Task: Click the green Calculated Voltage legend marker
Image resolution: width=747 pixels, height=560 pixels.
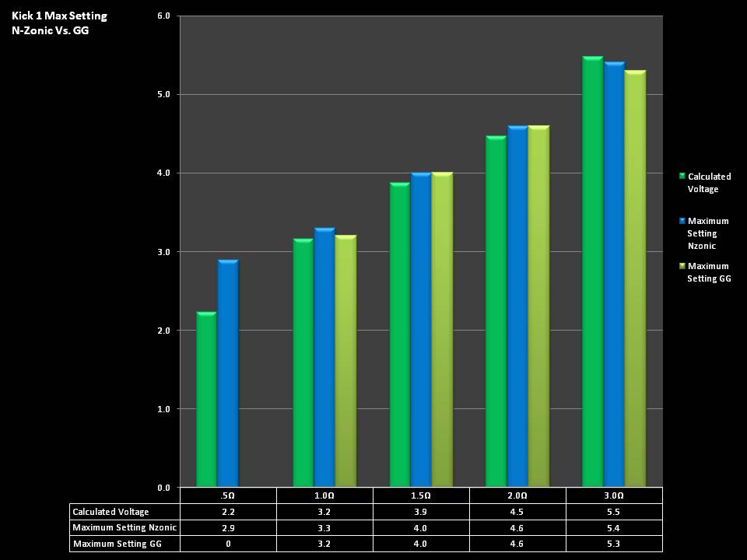Action: pyautogui.click(x=682, y=177)
